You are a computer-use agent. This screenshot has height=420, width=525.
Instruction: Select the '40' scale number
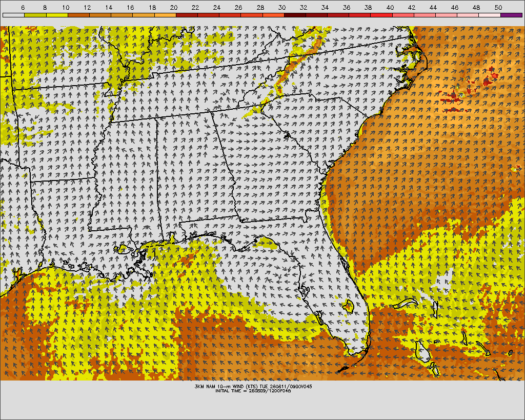[x=390, y=7]
